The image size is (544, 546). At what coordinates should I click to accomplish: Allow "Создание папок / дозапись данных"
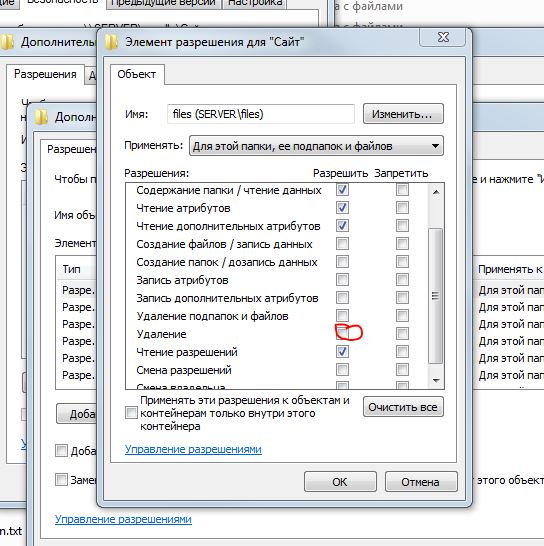[x=342, y=262]
